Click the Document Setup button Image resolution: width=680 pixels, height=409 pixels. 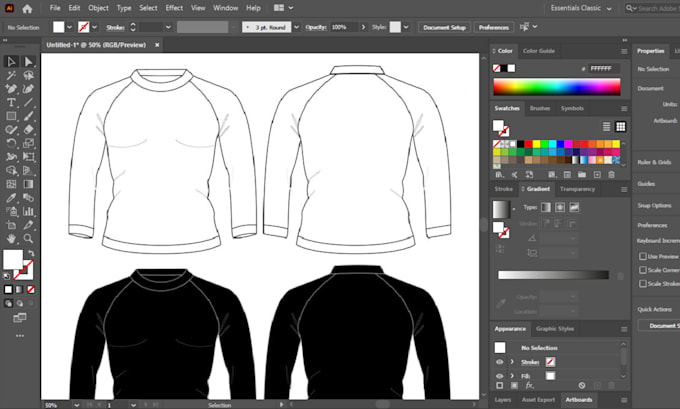tap(444, 27)
